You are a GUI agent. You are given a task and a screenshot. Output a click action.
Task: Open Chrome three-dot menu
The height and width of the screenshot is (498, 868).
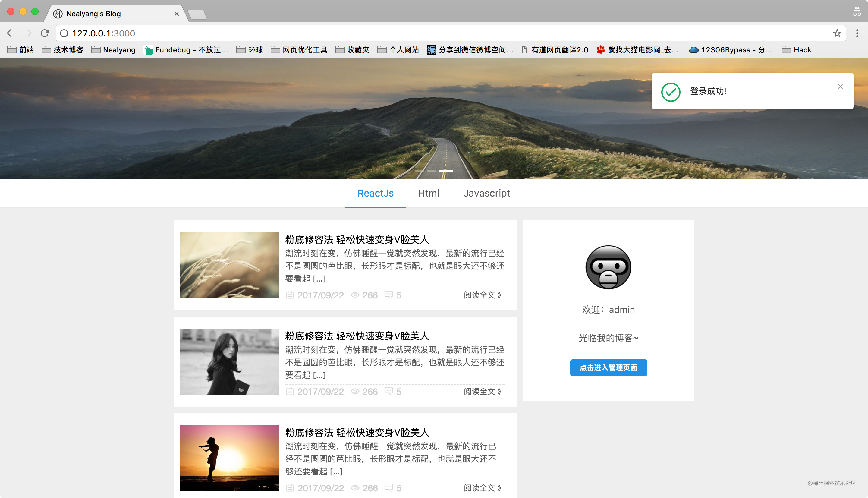[x=857, y=33]
